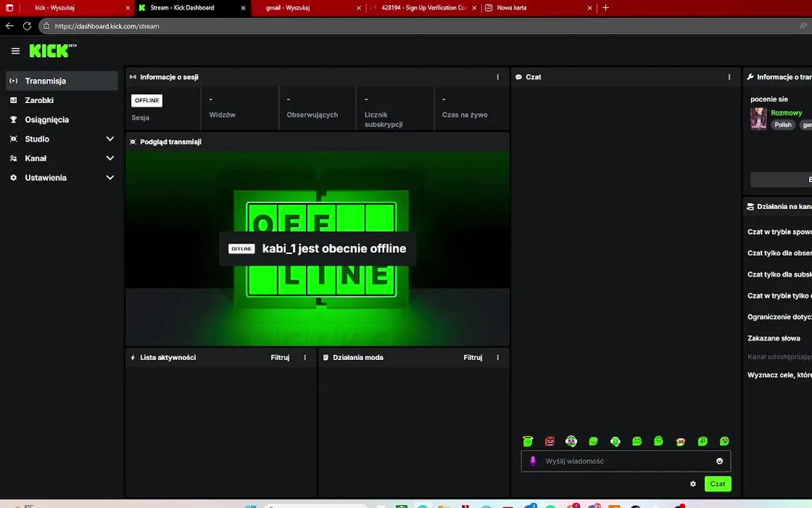Click the stream category thumbnail image
812x508 pixels.
point(758,119)
